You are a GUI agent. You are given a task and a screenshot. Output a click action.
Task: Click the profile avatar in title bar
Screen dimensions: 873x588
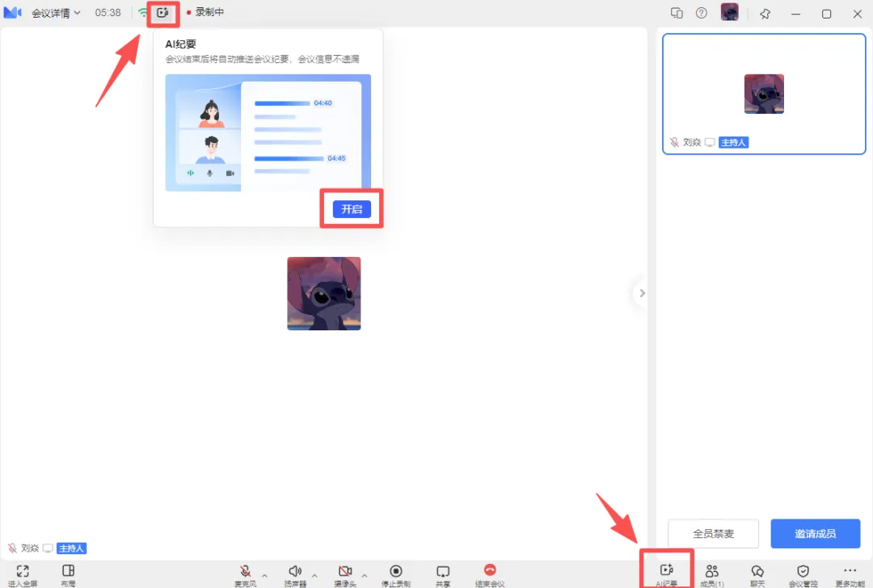tap(729, 11)
